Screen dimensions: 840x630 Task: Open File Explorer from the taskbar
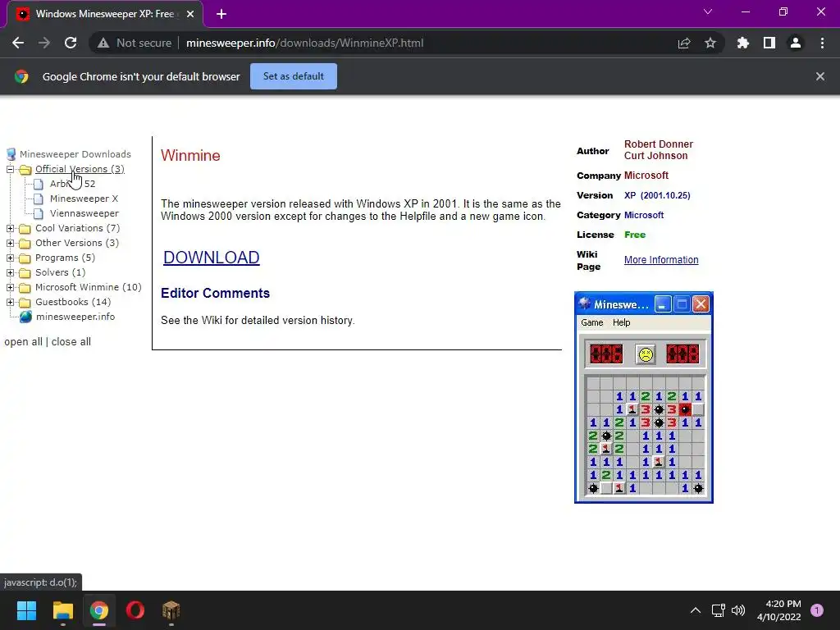click(62, 610)
